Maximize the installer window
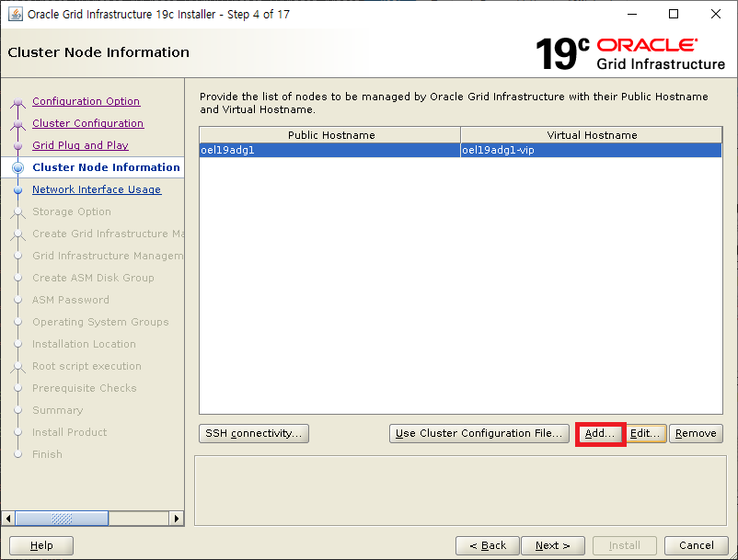Screen dimensions: 738x560 674,14
